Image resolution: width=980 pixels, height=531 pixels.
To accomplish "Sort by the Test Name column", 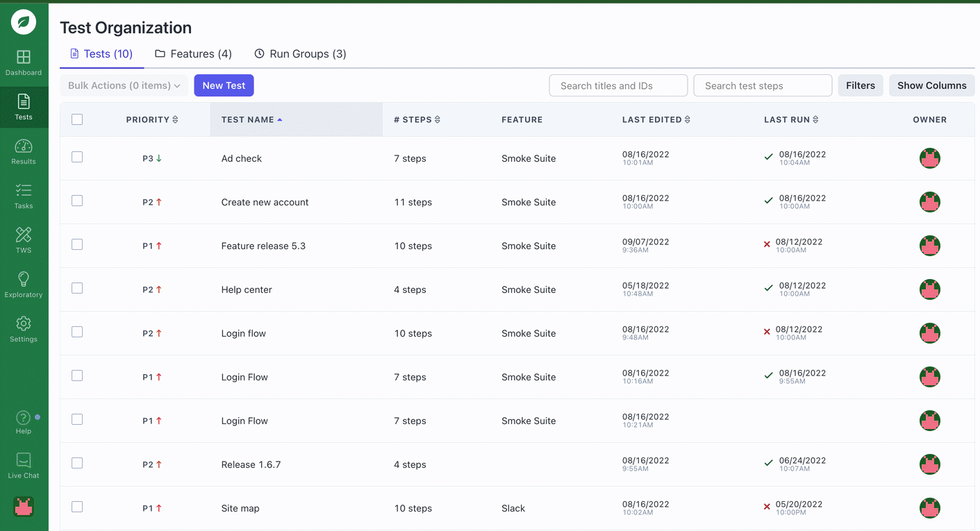I will [x=252, y=119].
